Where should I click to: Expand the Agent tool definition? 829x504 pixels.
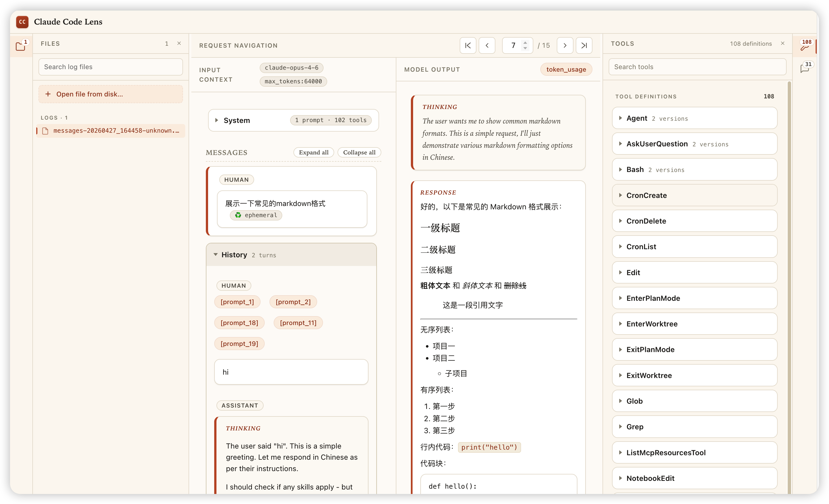point(695,118)
